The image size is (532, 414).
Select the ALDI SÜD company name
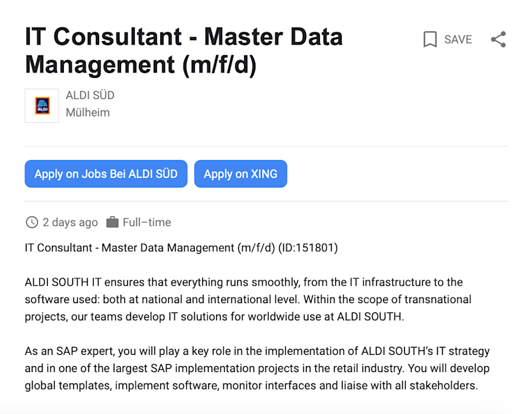(x=90, y=96)
